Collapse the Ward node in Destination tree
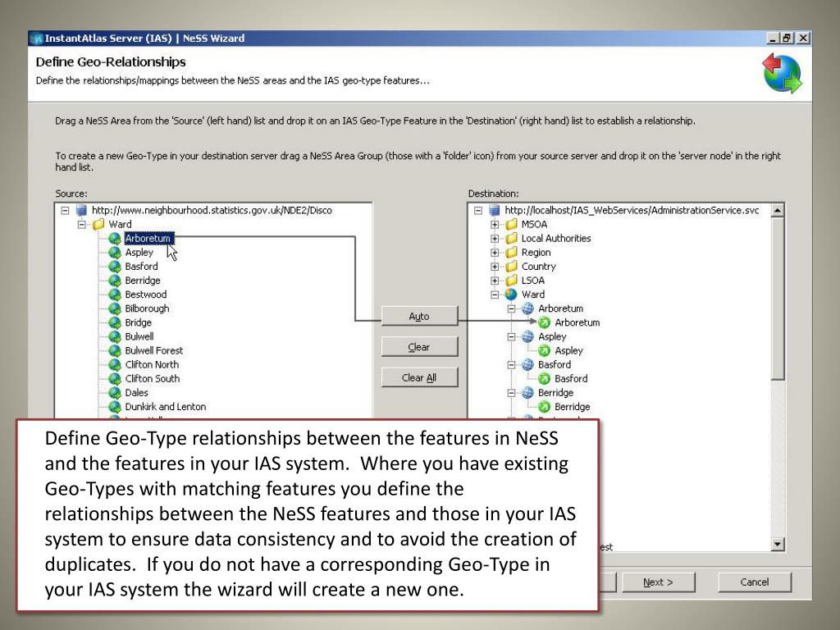The width and height of the screenshot is (840, 630). (495, 294)
